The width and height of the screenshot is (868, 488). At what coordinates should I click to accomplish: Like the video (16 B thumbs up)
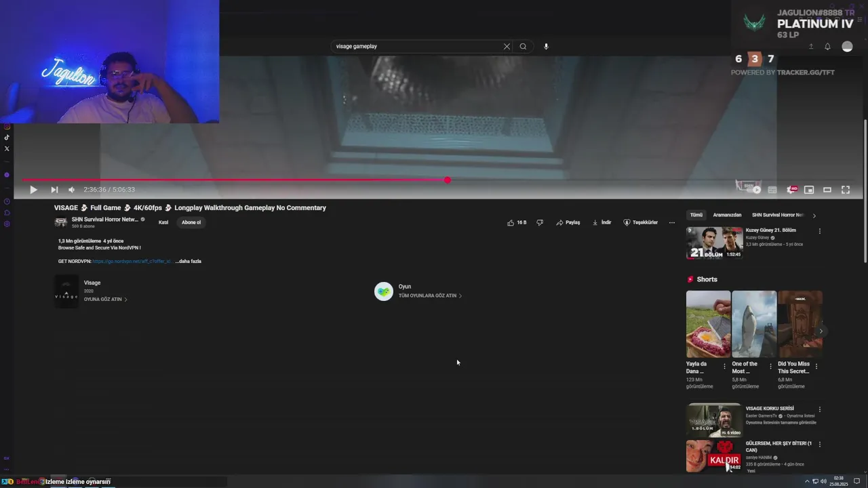[x=517, y=222]
